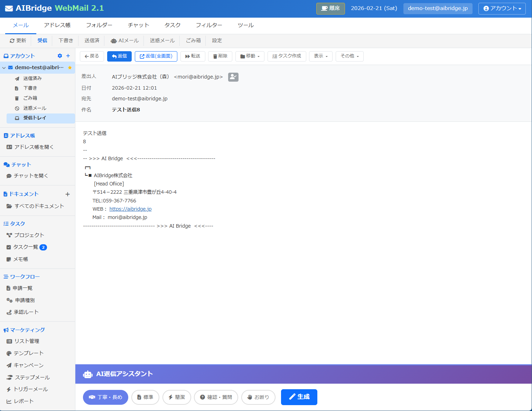Delete the email using the 削除 trash icon

(220, 56)
